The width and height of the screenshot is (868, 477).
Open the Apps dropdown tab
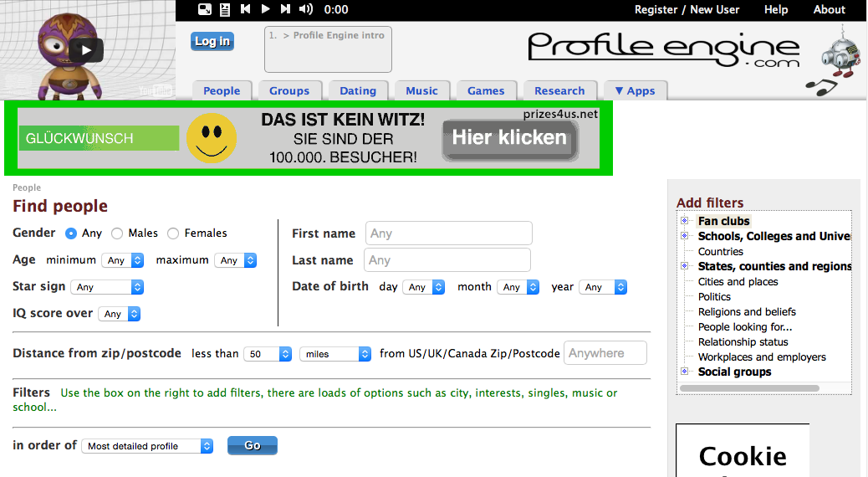pos(636,91)
